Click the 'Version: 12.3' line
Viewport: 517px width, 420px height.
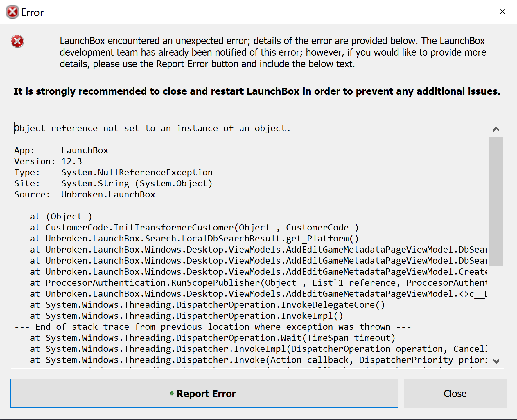[48, 161]
